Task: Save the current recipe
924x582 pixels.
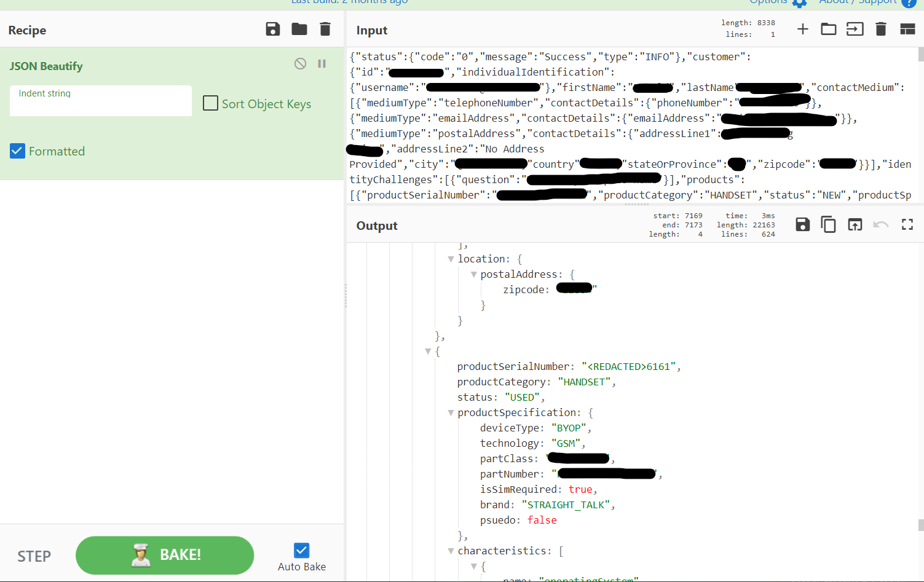Action: (x=273, y=29)
